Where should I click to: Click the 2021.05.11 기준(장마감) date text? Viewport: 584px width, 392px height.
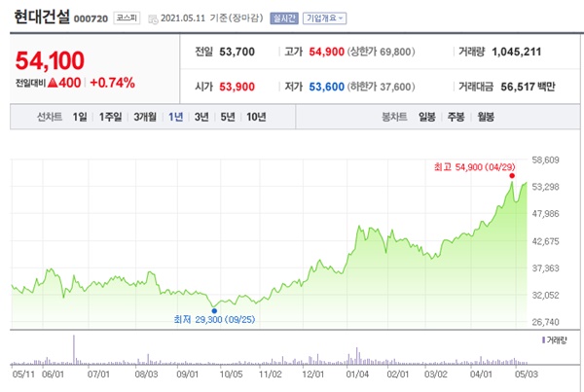click(x=211, y=18)
